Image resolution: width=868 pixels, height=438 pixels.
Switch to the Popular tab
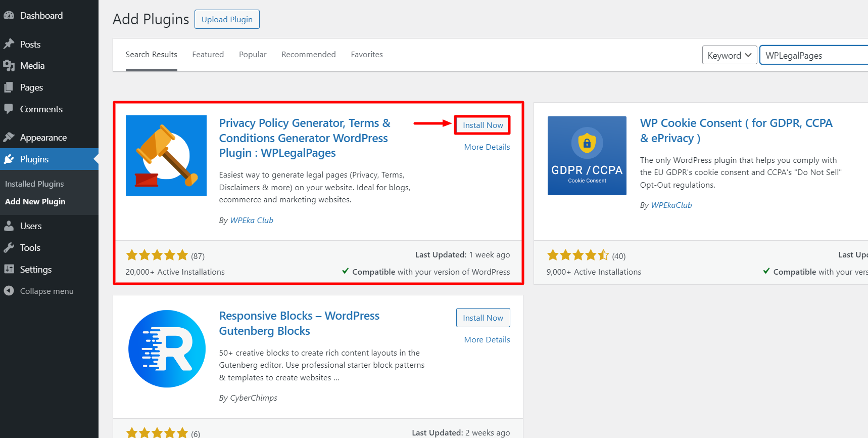coord(253,55)
